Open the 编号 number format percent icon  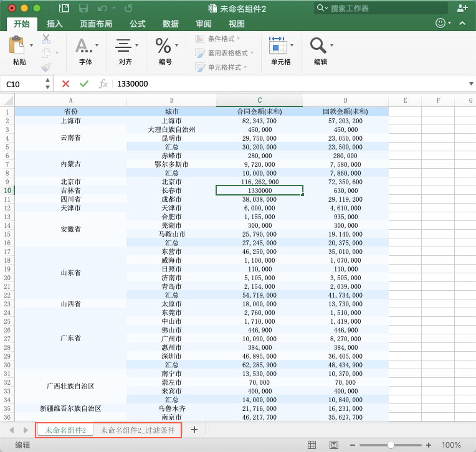163,45
